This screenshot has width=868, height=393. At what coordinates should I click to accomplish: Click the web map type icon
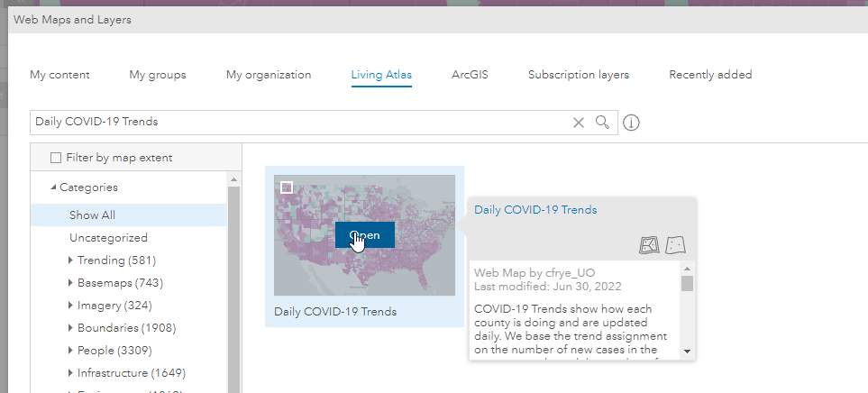pyautogui.click(x=649, y=244)
